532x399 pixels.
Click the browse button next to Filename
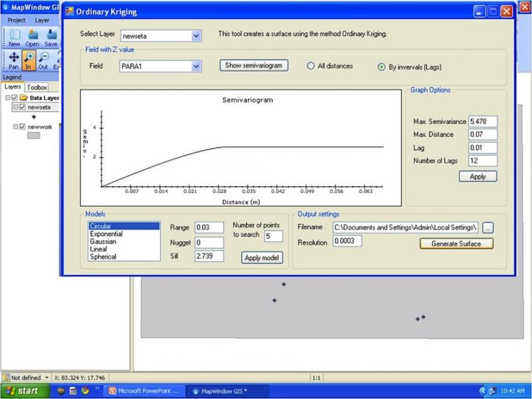pos(489,227)
